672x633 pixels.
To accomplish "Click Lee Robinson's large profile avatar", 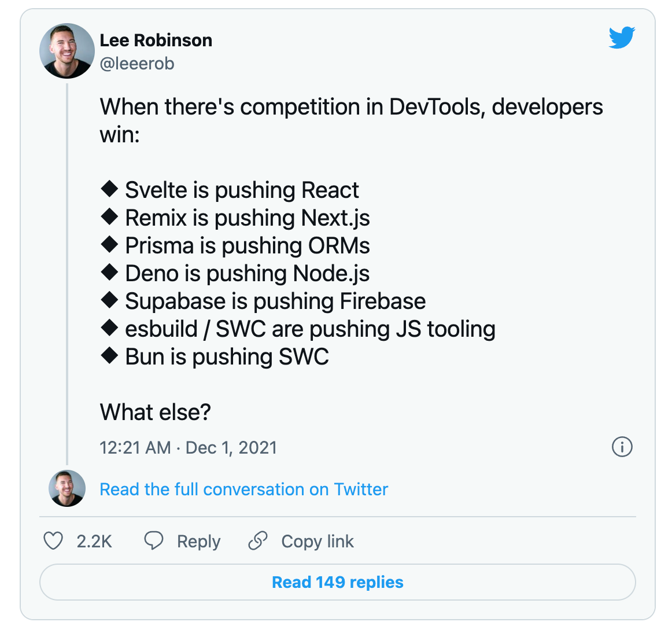I will [x=67, y=51].
